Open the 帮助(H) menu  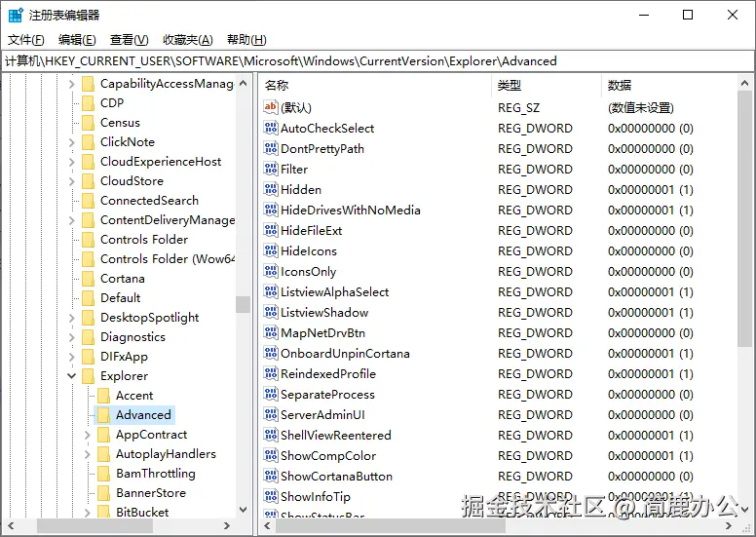coord(246,40)
